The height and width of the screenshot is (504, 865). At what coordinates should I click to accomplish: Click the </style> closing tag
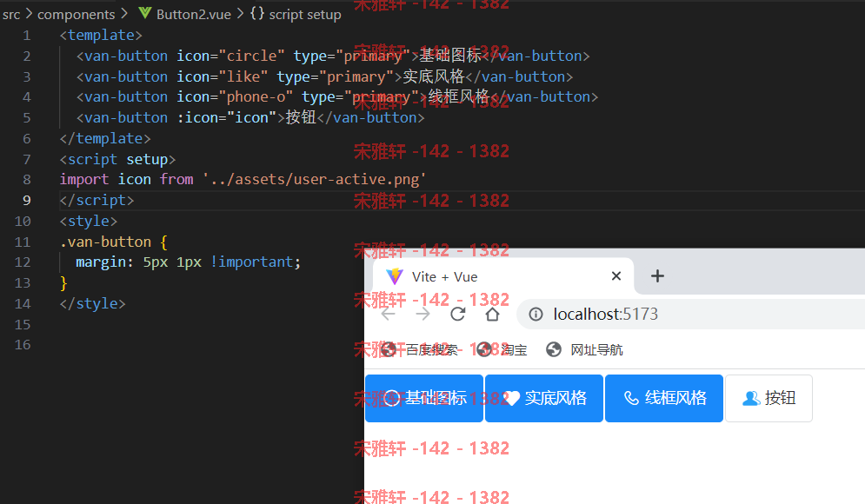click(93, 304)
